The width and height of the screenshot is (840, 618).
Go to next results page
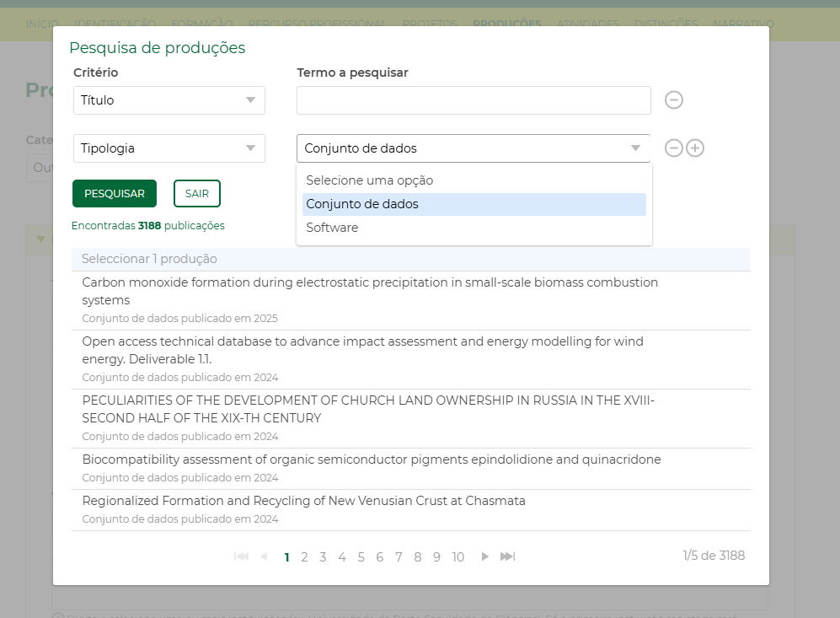pos(484,556)
